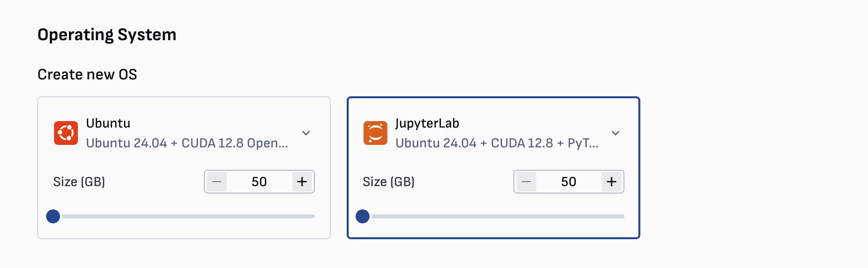Click the JupyterLab logo icon
The width and height of the screenshot is (868, 268).
tap(375, 133)
